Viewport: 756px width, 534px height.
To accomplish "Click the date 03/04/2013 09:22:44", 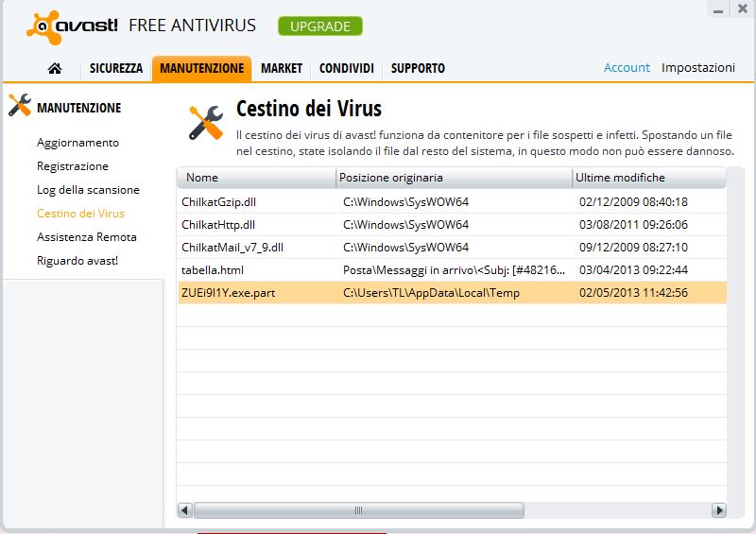I will 633,270.
